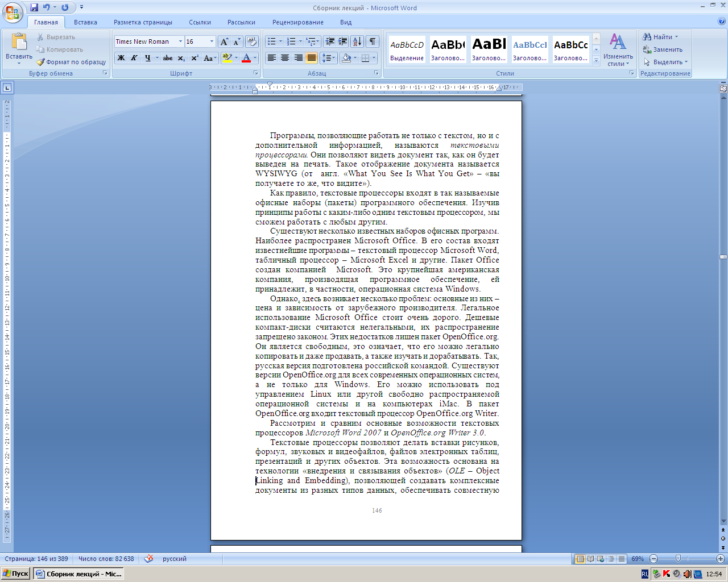The height and width of the screenshot is (582, 728).
Task: Increase paragraph indent
Action: (x=343, y=41)
